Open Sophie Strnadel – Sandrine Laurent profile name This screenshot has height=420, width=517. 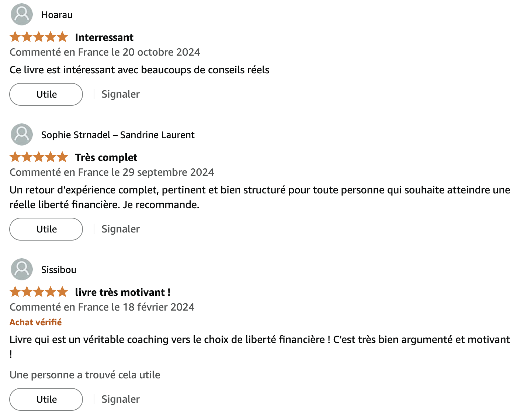(118, 135)
